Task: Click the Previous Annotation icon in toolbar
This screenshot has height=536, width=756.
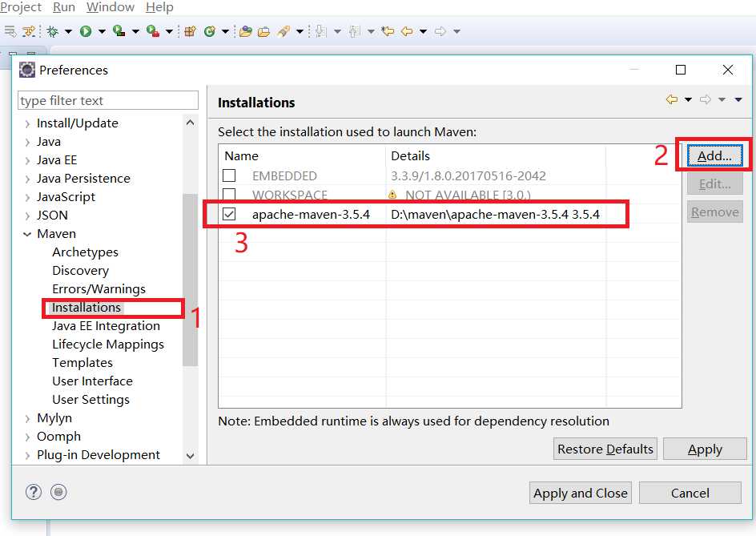Action: pos(354,31)
